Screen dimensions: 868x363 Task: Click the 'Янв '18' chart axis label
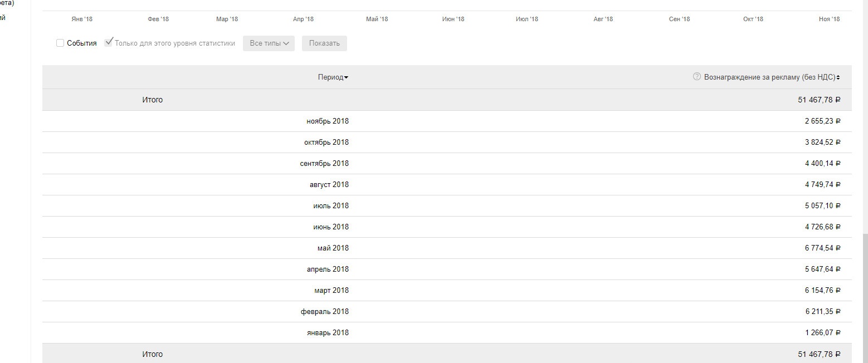point(82,19)
